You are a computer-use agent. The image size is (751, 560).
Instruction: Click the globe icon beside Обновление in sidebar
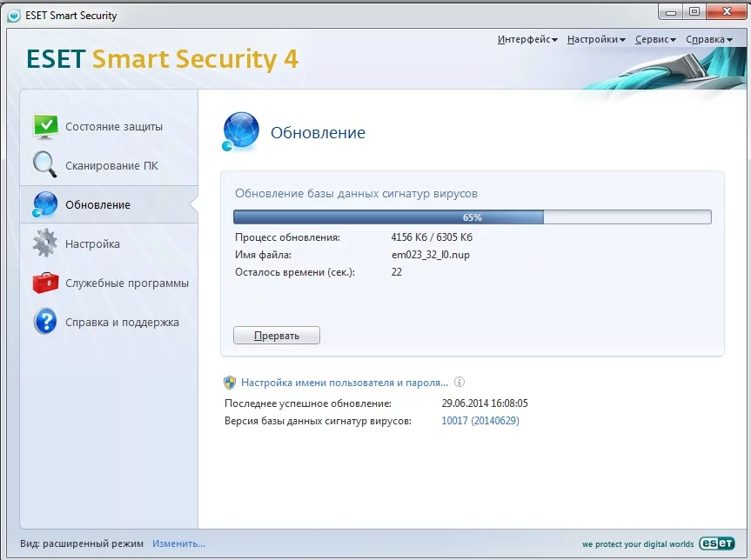44,204
